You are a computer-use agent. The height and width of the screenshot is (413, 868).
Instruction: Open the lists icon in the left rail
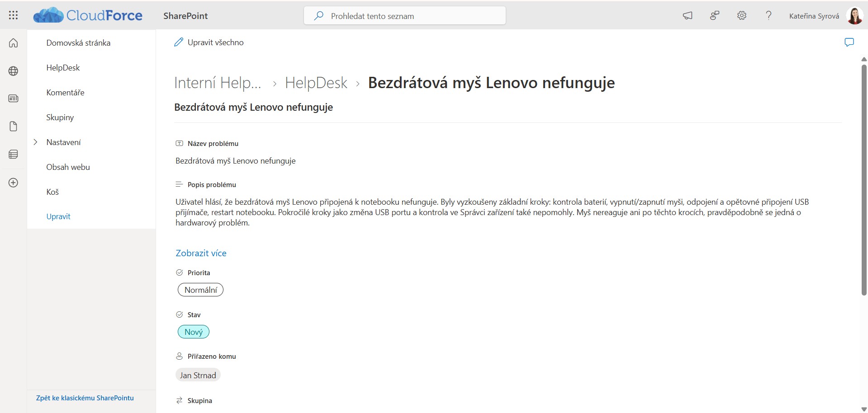pyautogui.click(x=14, y=154)
